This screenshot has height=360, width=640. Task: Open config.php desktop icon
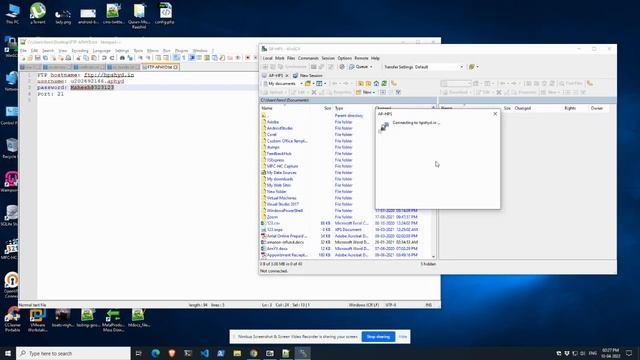(164, 13)
